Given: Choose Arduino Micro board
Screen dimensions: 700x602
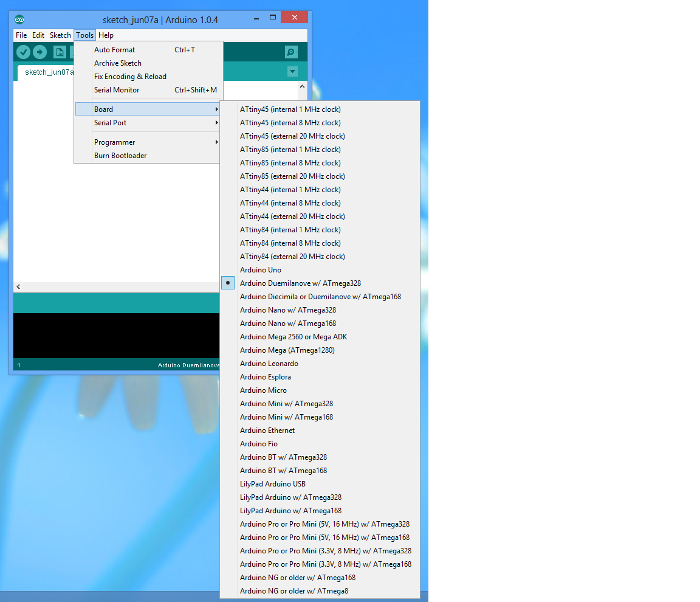Looking at the screenshot, I should tap(320, 390).
